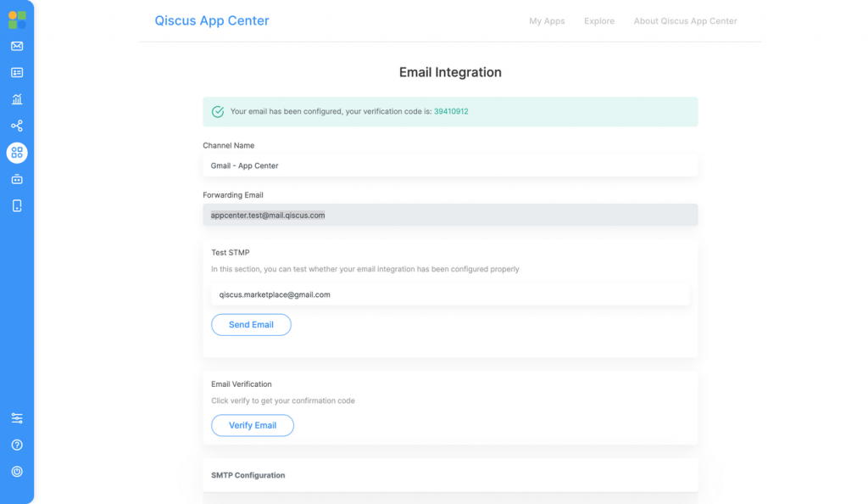
Task: Click the Channel Name input field
Action: (x=450, y=165)
